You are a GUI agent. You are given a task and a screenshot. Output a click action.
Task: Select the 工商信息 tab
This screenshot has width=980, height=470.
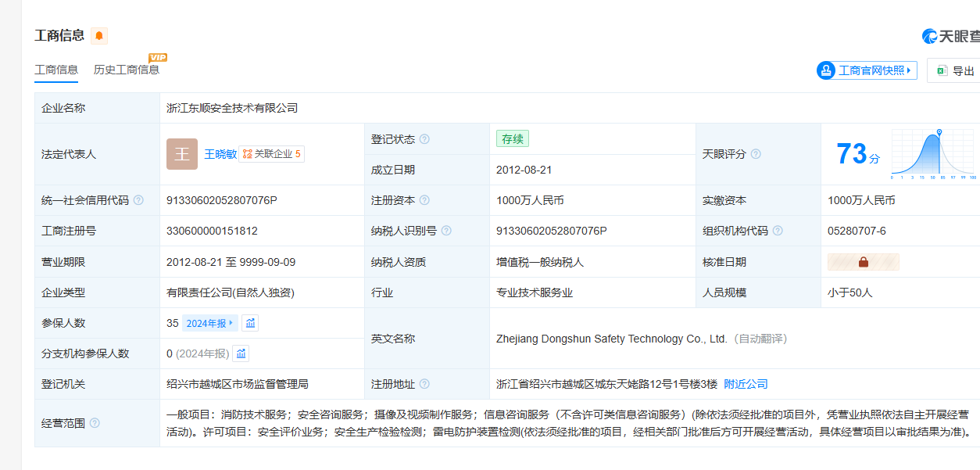tap(56, 70)
